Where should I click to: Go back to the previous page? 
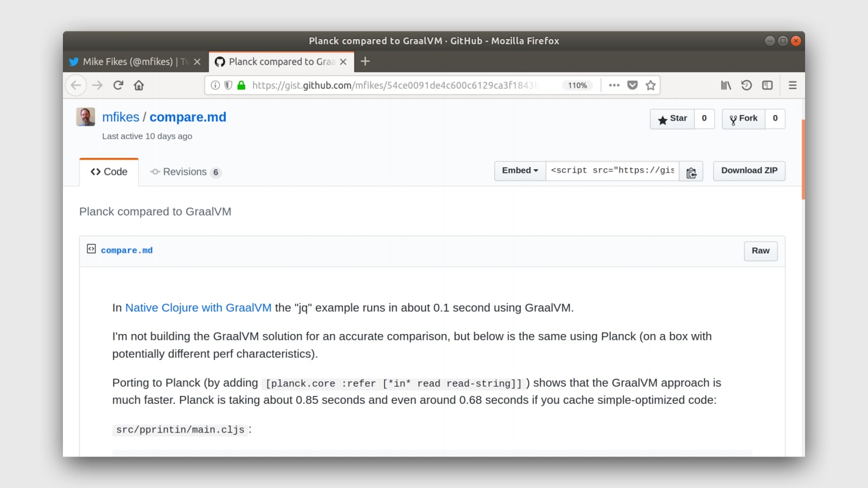pyautogui.click(x=76, y=85)
